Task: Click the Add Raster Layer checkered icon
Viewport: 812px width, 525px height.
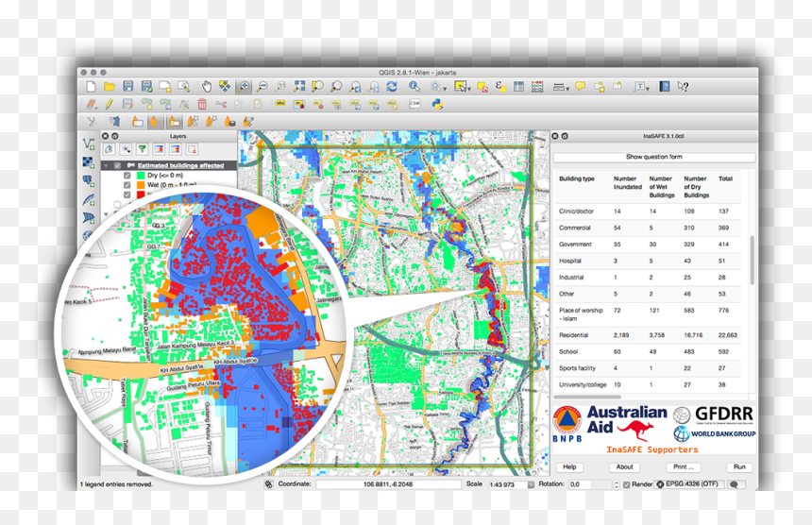Action: coord(88,162)
